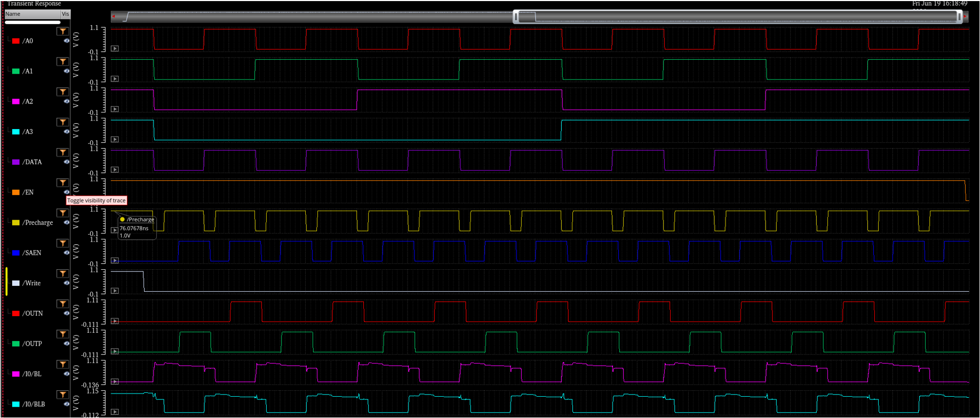This screenshot has width=980, height=418.
Task: Click the right handle of zoom range slider
Action: coord(959,17)
